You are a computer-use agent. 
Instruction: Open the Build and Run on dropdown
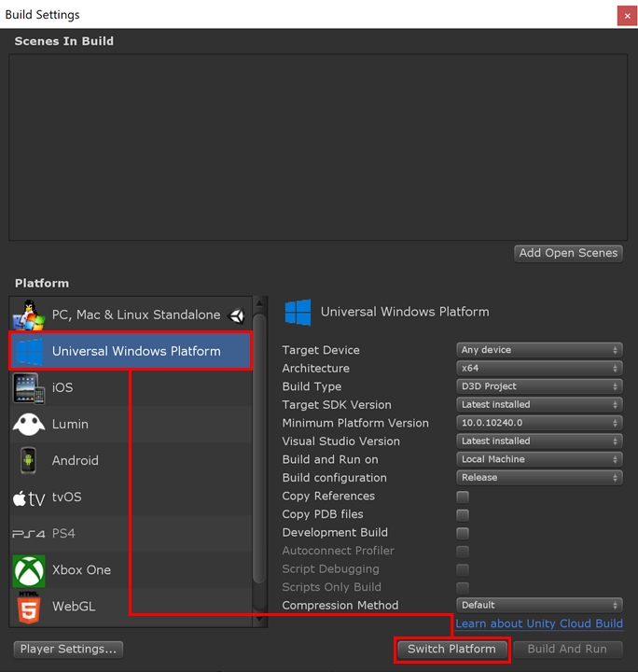539,459
